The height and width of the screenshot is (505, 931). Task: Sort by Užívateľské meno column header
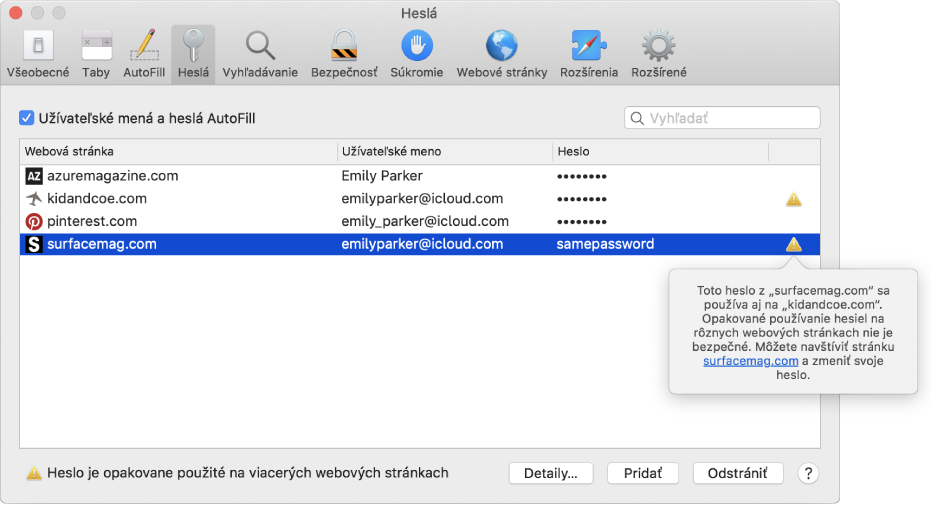pos(445,151)
